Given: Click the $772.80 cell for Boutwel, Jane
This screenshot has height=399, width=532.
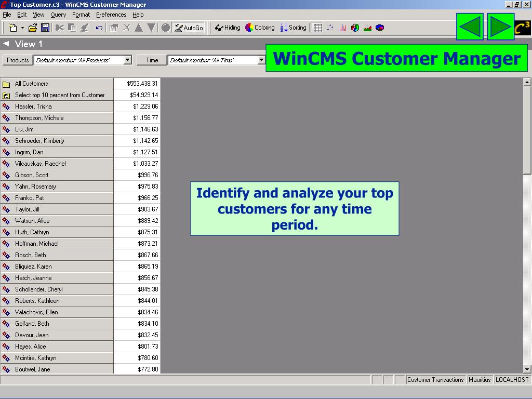Looking at the screenshot, I should (137, 369).
